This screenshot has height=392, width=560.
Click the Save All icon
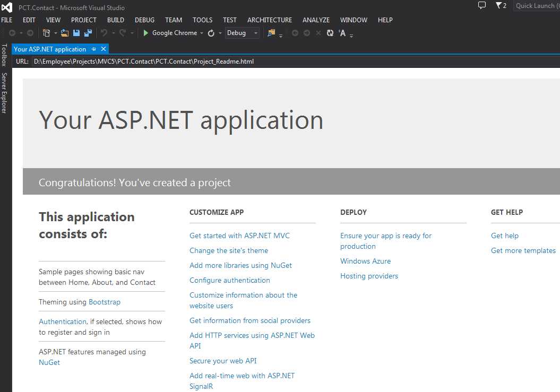pos(88,33)
